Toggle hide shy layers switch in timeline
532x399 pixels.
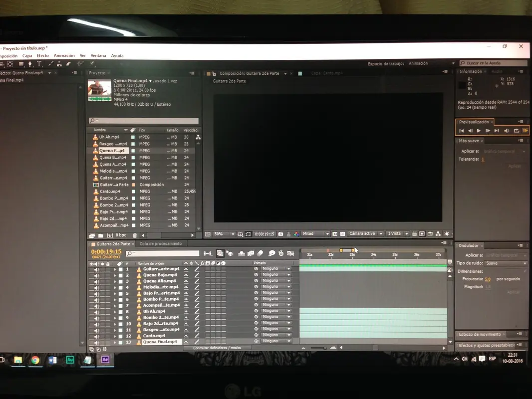(x=241, y=253)
